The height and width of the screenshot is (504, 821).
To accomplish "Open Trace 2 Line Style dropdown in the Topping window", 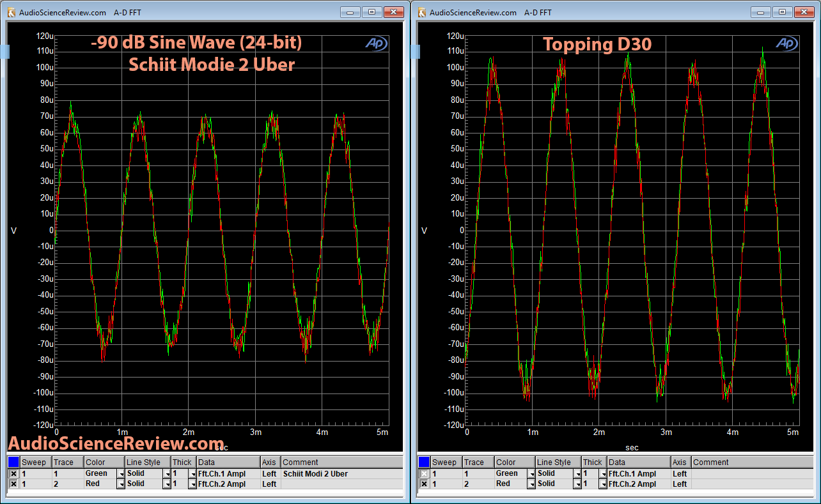I will click(577, 484).
